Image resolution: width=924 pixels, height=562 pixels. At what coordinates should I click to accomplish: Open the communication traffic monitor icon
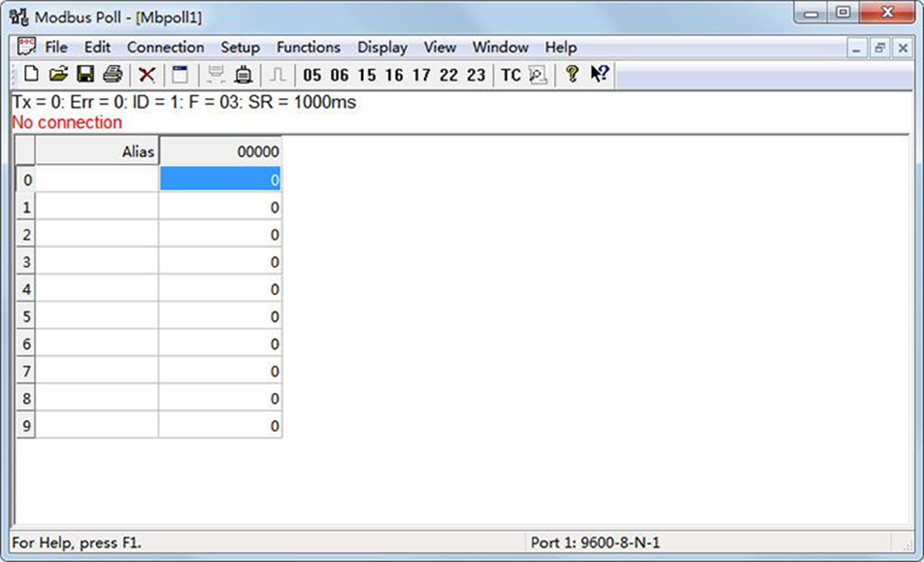(x=538, y=75)
